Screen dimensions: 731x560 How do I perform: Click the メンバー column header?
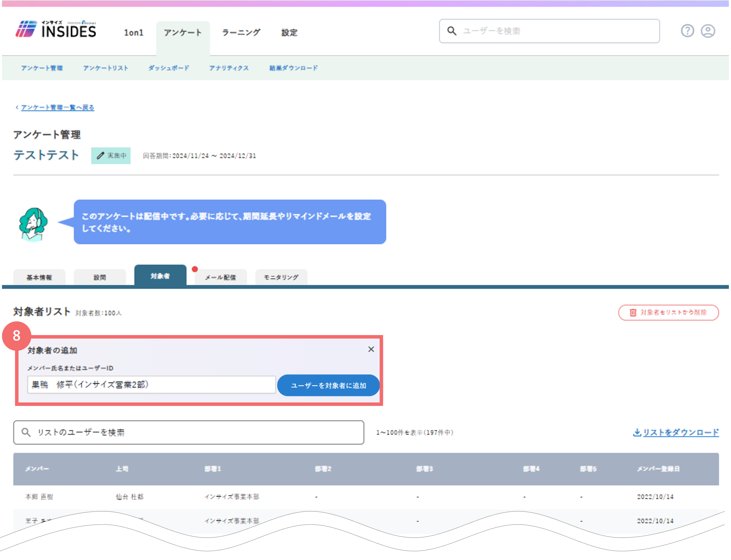[x=37, y=469]
